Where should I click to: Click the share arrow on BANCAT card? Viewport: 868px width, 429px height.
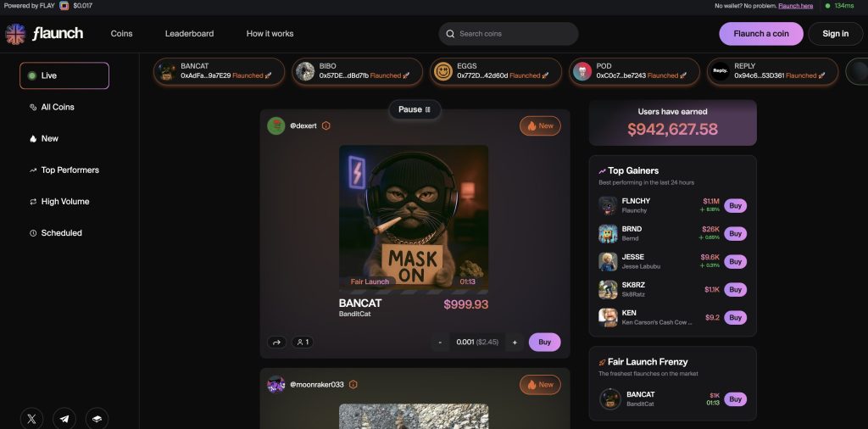pyautogui.click(x=277, y=342)
